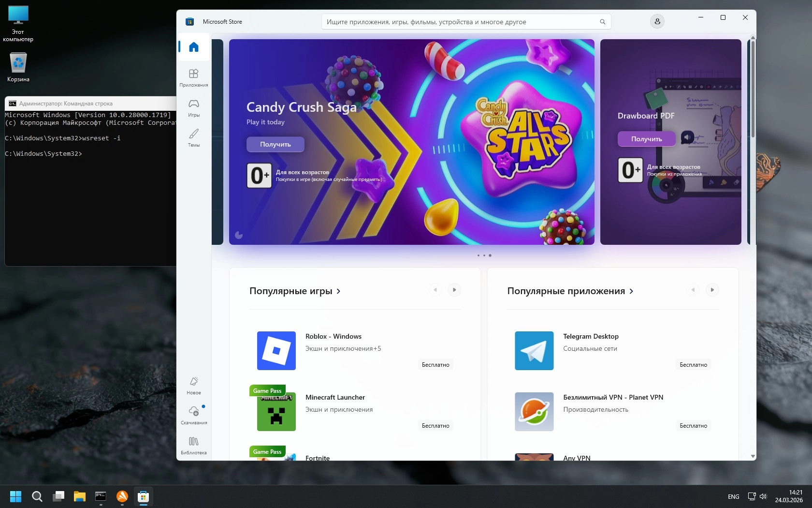Click Бесплатно for Planet VPN

(693, 426)
